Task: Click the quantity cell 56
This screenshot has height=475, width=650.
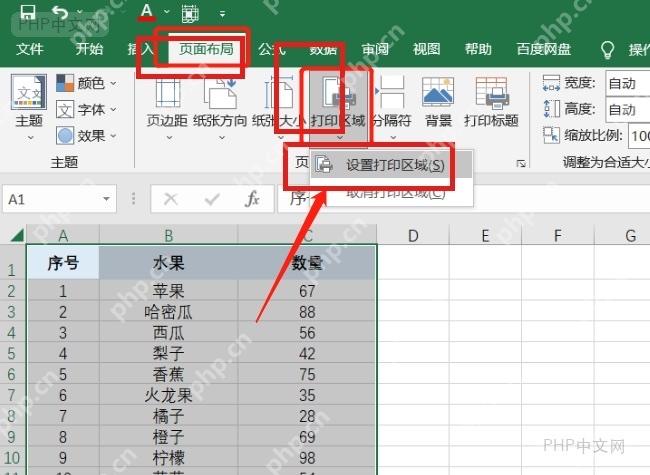Action: coord(307,332)
